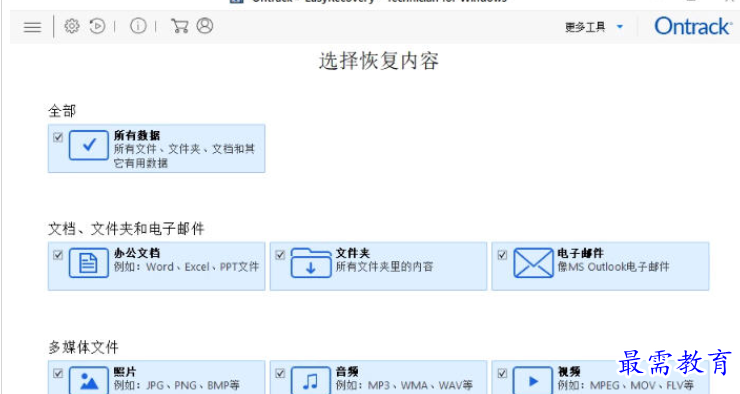Click the 照片 picture icon
The image size is (740, 394).
pos(89,380)
